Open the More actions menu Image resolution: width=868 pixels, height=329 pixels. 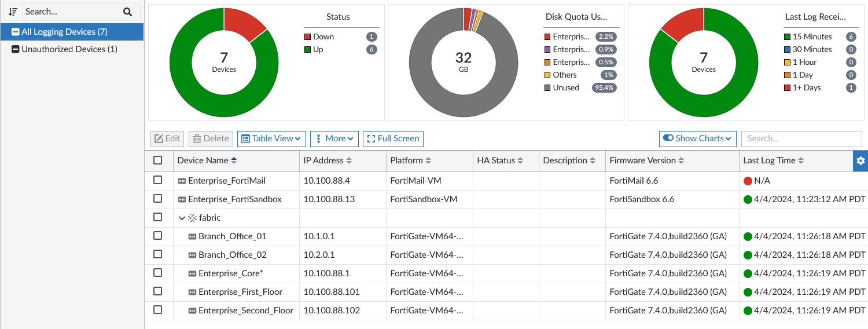[334, 138]
